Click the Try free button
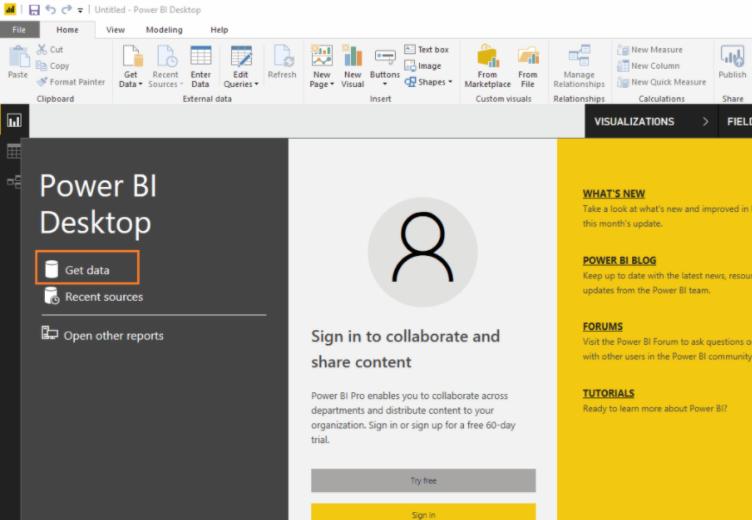The width and height of the screenshot is (752, 520). click(x=423, y=480)
